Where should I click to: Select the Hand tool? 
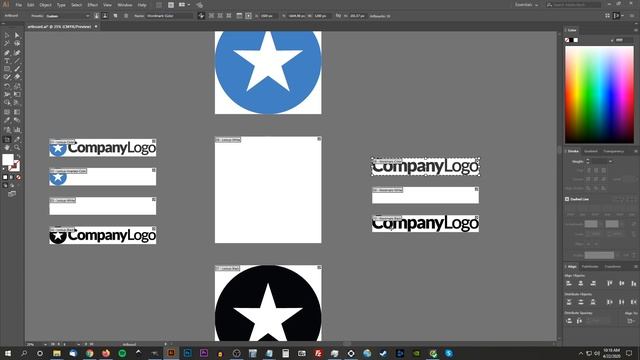pos(7,147)
